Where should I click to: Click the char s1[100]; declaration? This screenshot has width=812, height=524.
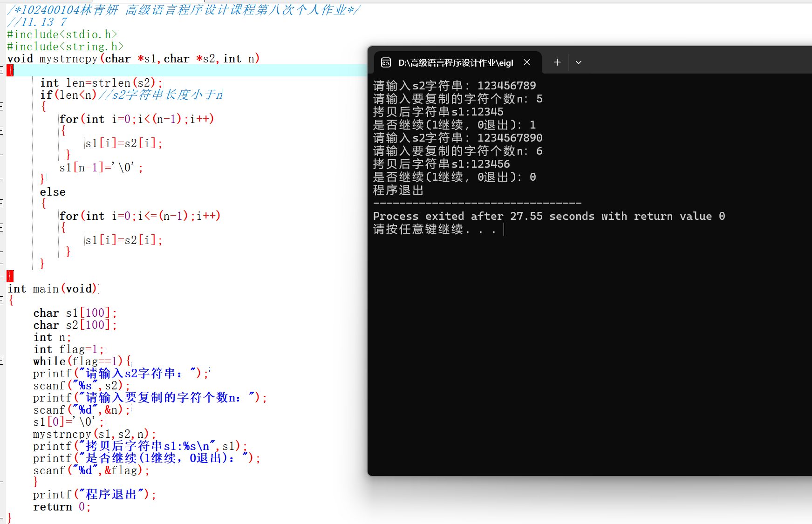click(x=75, y=313)
